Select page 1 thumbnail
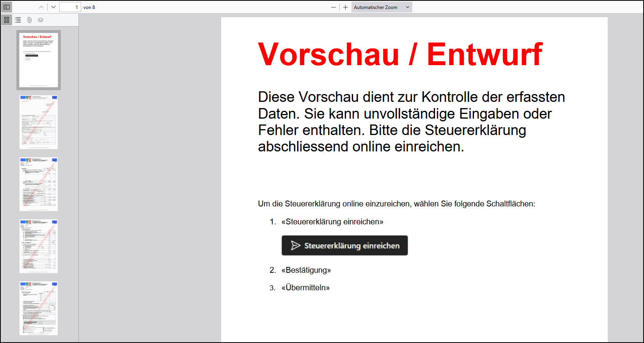 pos(39,60)
